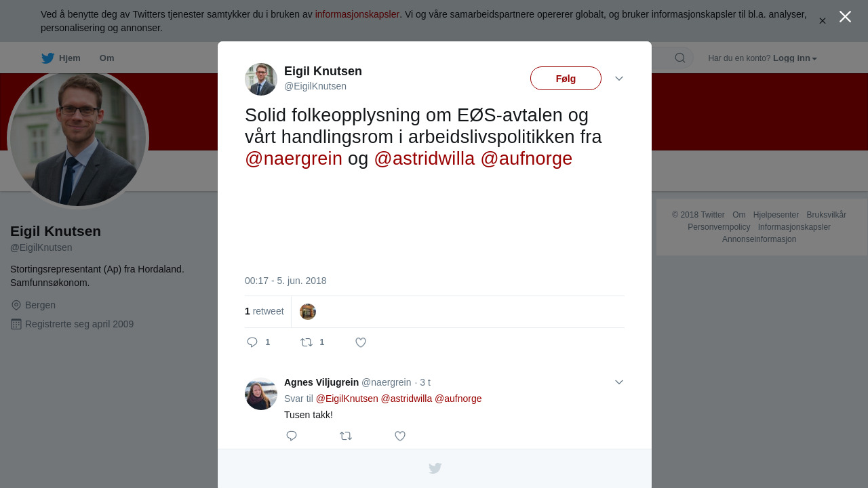Click the retweet icon under the main tweet
The width and height of the screenshot is (868, 488).
pyautogui.click(x=307, y=342)
